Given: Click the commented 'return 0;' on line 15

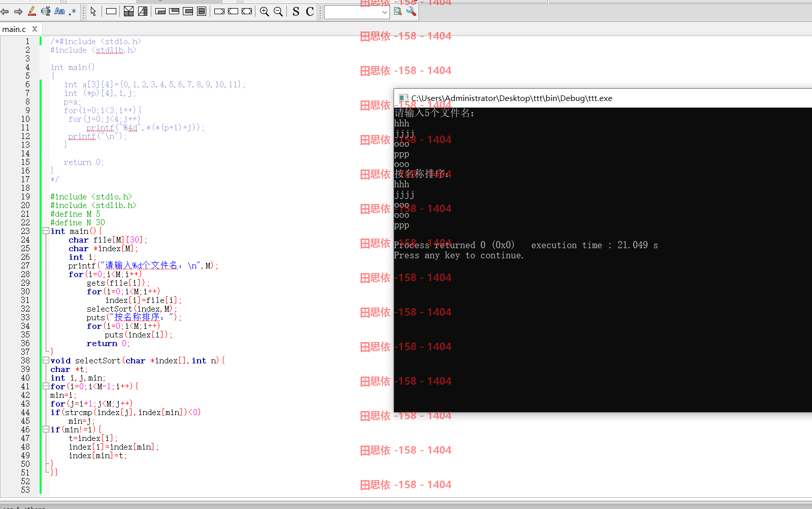Looking at the screenshot, I should pos(84,162).
